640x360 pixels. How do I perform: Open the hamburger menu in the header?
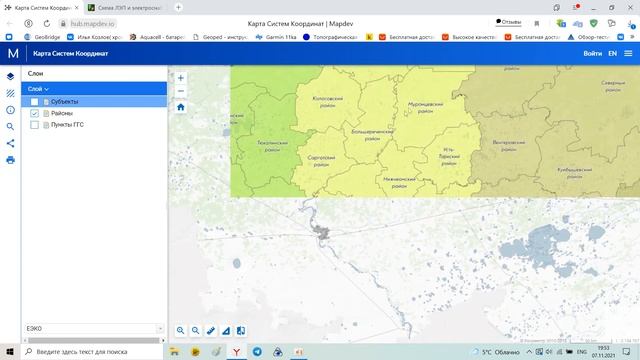[x=628, y=53]
